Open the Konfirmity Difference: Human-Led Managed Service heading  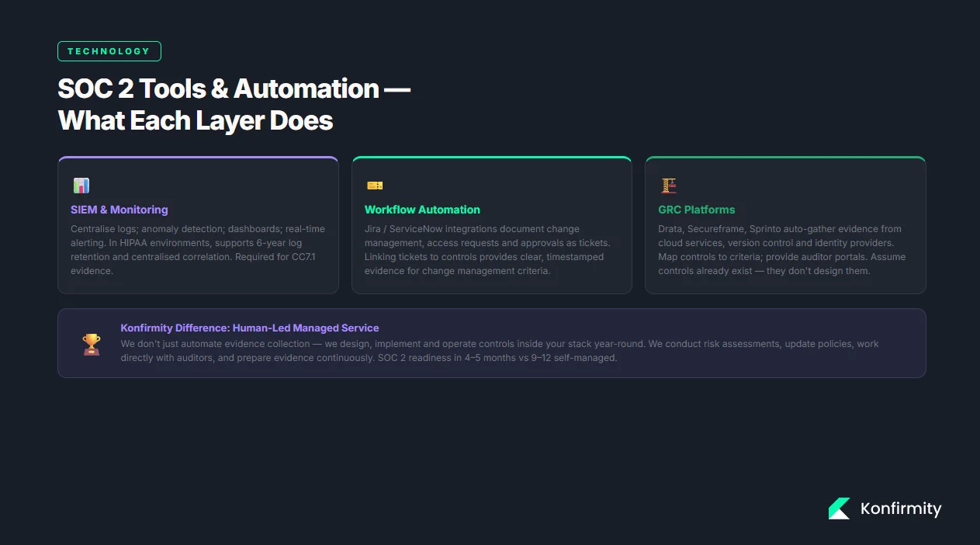pos(250,328)
